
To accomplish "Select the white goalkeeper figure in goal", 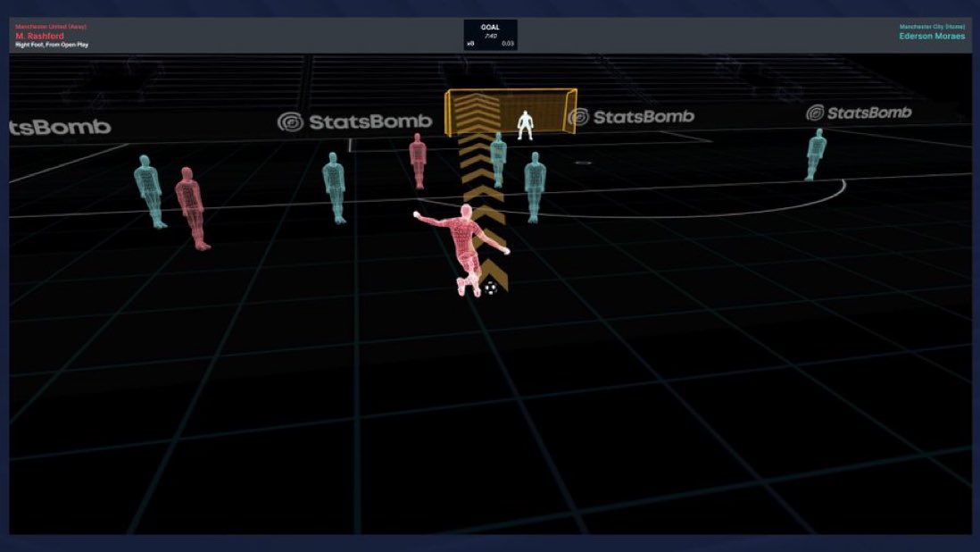I will tap(526, 125).
